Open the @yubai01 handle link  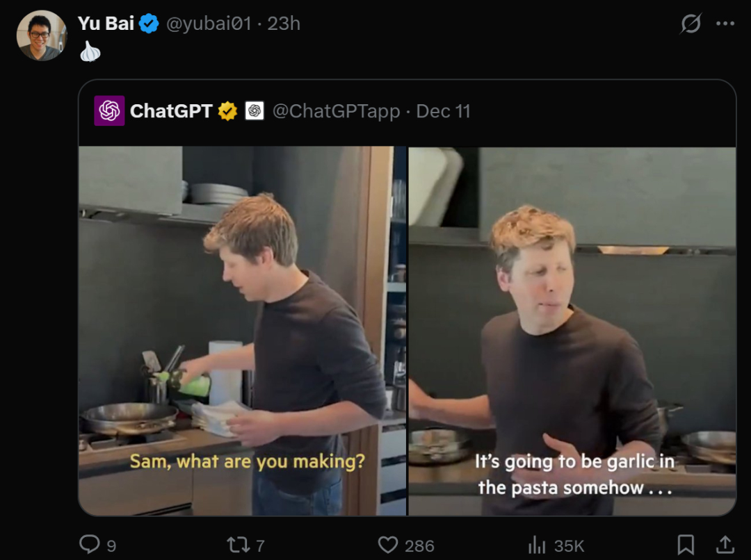coord(207,24)
